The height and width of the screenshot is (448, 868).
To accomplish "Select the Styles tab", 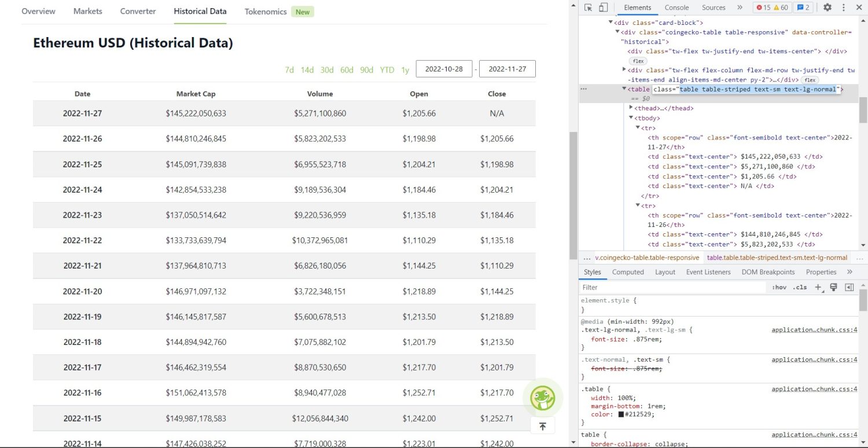I will (x=592, y=272).
